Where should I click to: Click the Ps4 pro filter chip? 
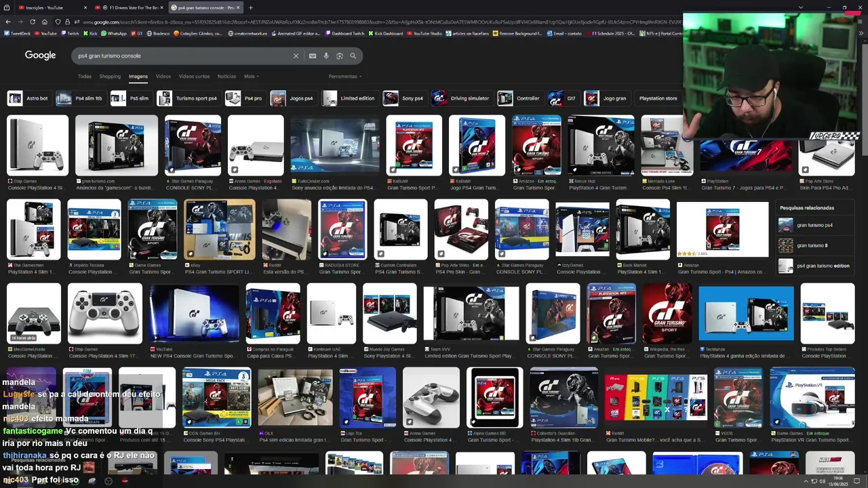point(245,98)
